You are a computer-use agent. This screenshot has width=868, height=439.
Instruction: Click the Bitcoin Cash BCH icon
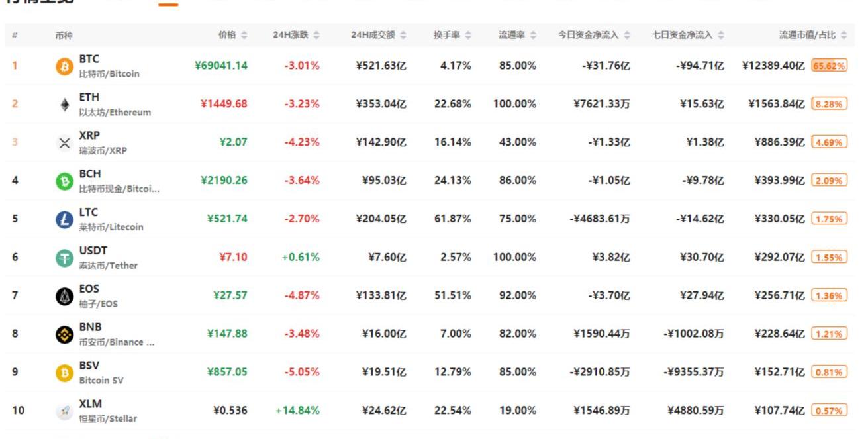[64, 181]
